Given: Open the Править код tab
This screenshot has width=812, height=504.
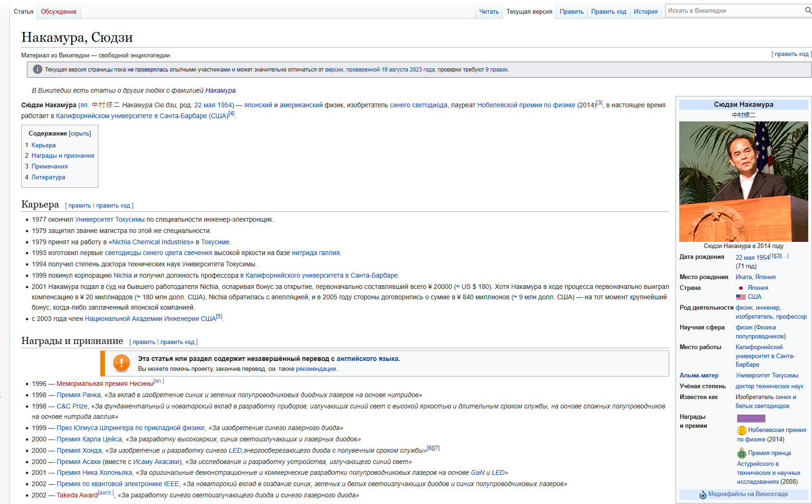Looking at the screenshot, I should (609, 11).
